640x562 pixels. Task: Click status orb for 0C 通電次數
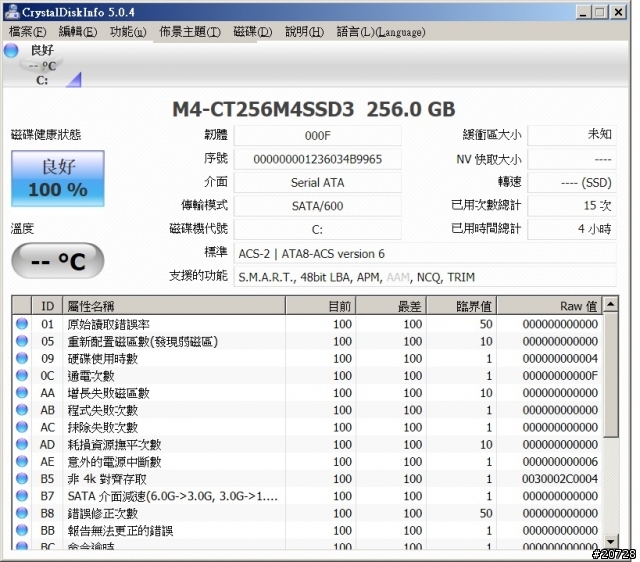22,375
